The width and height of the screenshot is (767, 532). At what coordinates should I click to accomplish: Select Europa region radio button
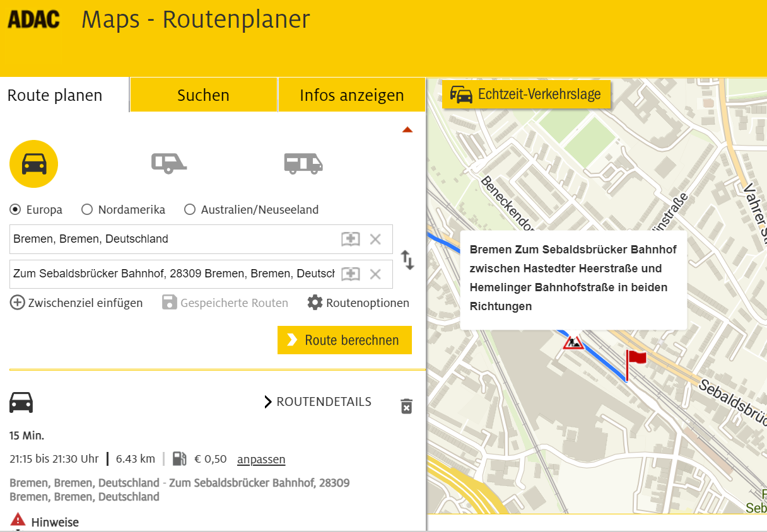click(x=15, y=209)
